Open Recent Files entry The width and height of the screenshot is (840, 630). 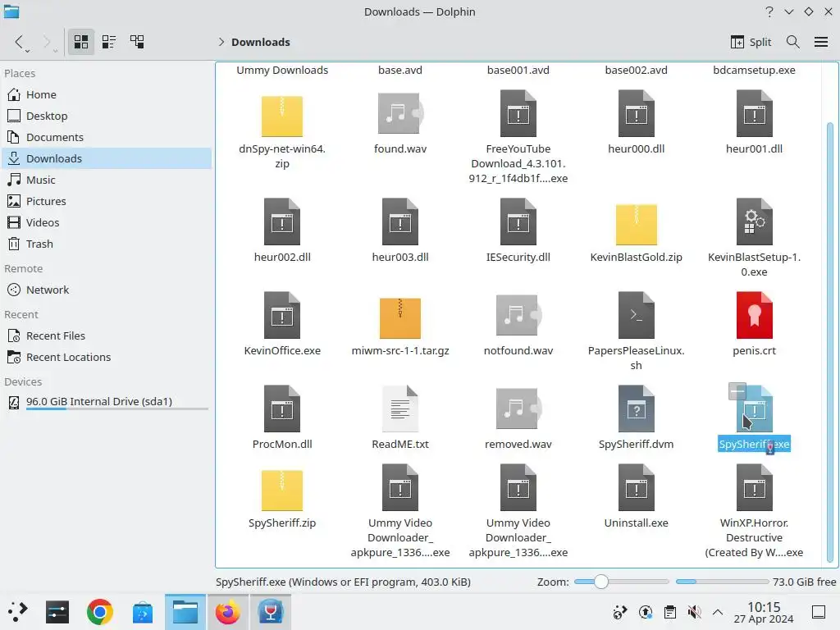point(106,336)
